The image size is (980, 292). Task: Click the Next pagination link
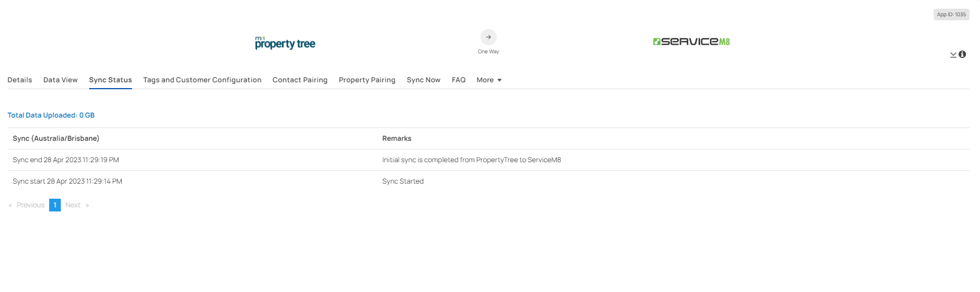[77, 205]
